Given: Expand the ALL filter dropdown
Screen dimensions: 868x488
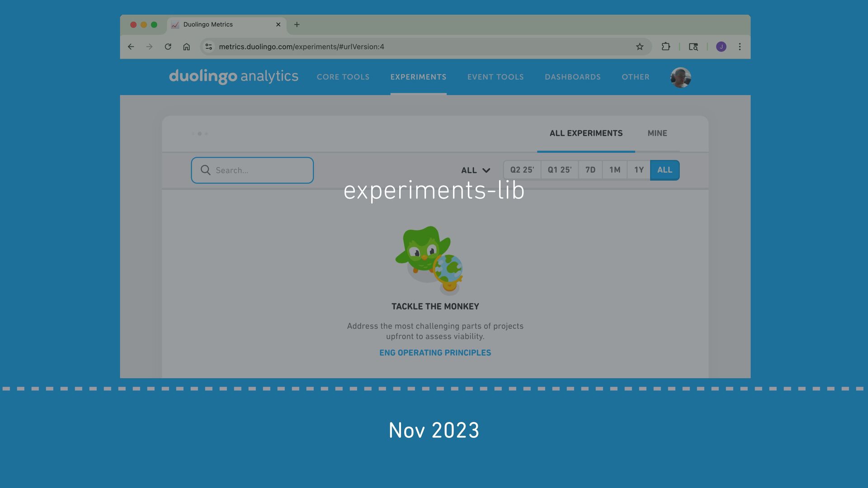Looking at the screenshot, I should 475,170.
